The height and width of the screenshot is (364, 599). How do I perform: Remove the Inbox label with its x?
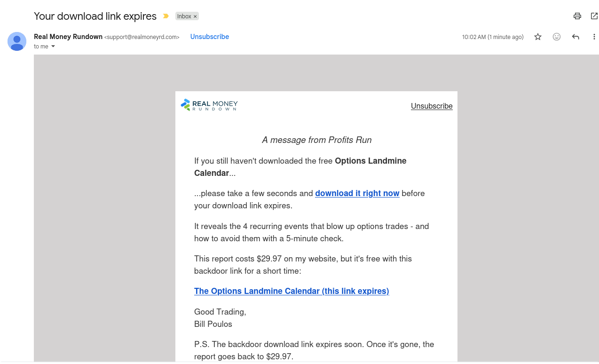tap(195, 16)
